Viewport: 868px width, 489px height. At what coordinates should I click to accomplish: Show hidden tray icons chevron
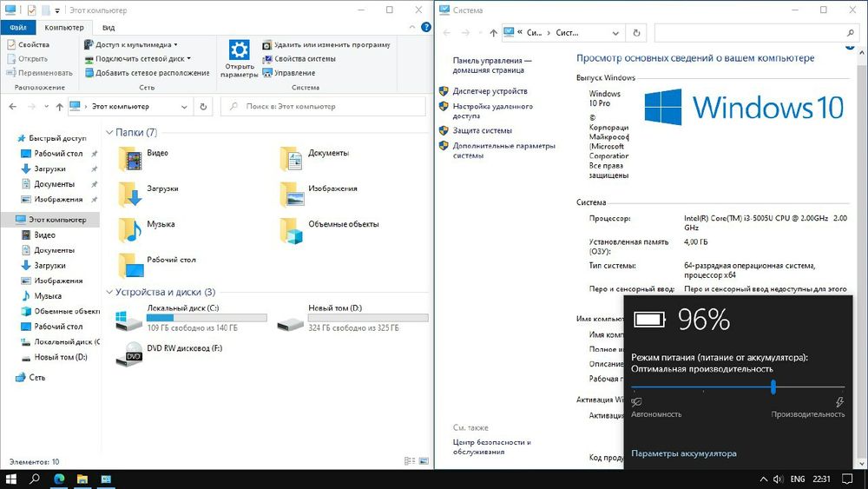point(763,479)
